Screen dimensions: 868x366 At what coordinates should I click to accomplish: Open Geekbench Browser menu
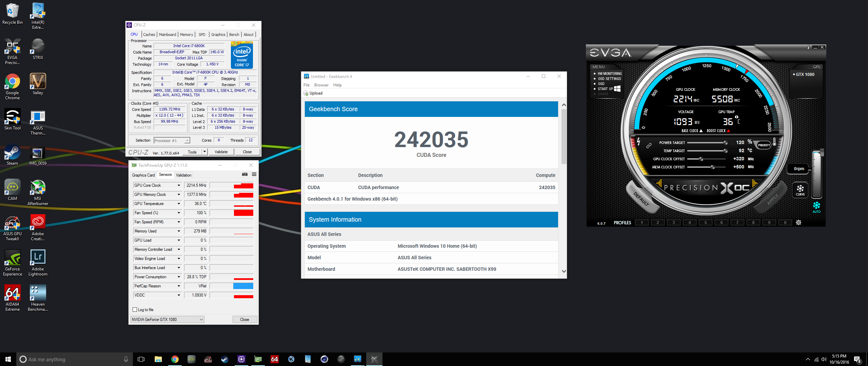tap(321, 85)
